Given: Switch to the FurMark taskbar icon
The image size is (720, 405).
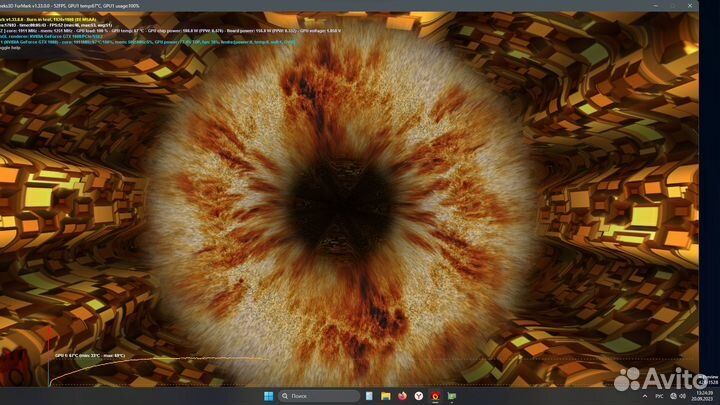Looking at the screenshot, I should [x=434, y=397].
